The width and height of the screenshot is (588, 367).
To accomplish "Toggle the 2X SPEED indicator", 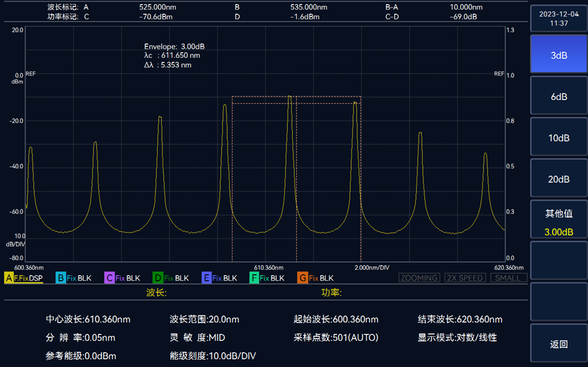I will point(465,278).
